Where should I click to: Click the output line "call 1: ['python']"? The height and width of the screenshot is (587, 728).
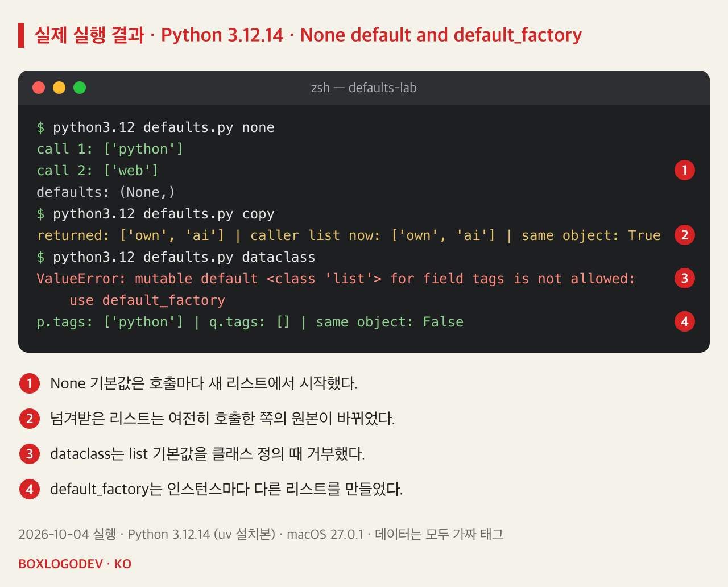point(110,149)
